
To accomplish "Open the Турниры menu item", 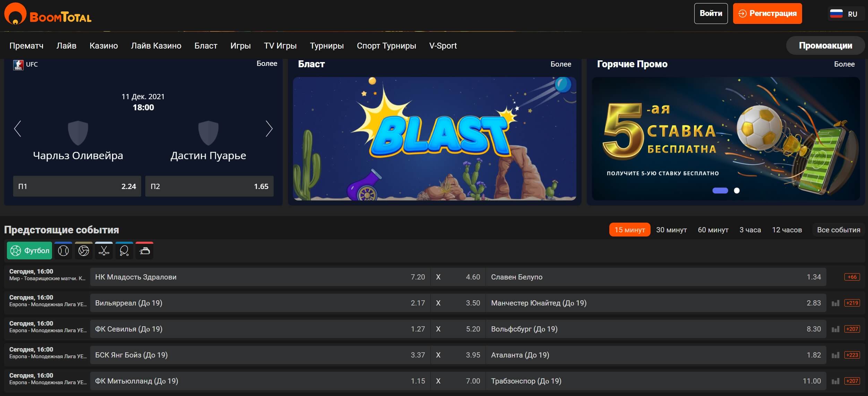I will pyautogui.click(x=327, y=46).
